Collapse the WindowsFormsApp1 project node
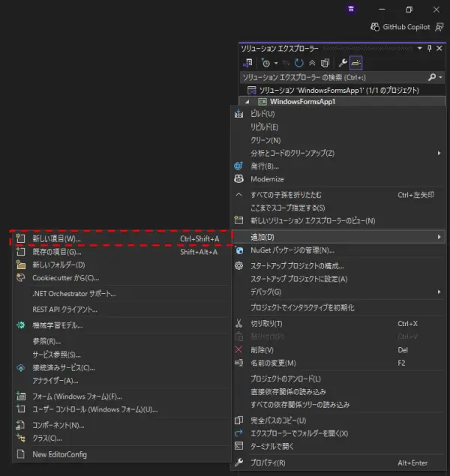The width and height of the screenshot is (450, 476). point(247,101)
